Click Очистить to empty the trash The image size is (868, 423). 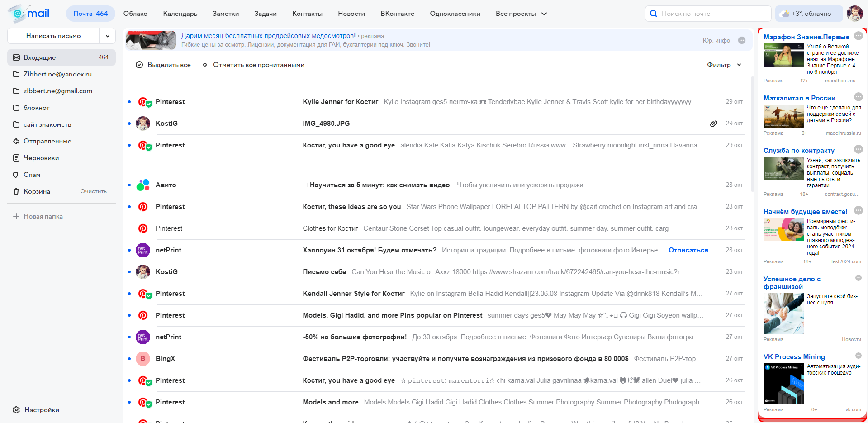[93, 191]
